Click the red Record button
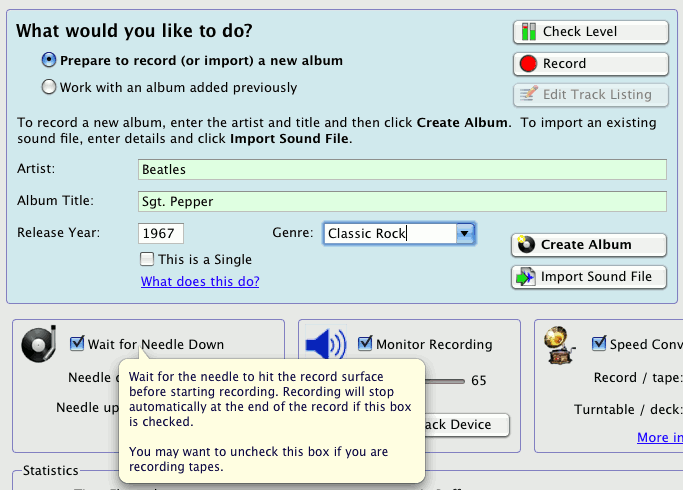 pyautogui.click(x=590, y=64)
